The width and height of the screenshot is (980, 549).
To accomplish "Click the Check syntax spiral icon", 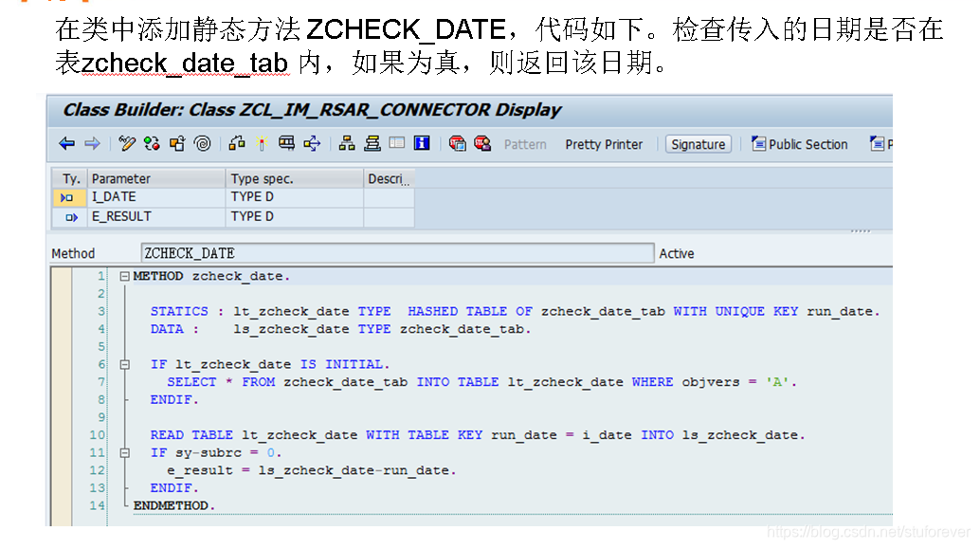I will [x=203, y=144].
